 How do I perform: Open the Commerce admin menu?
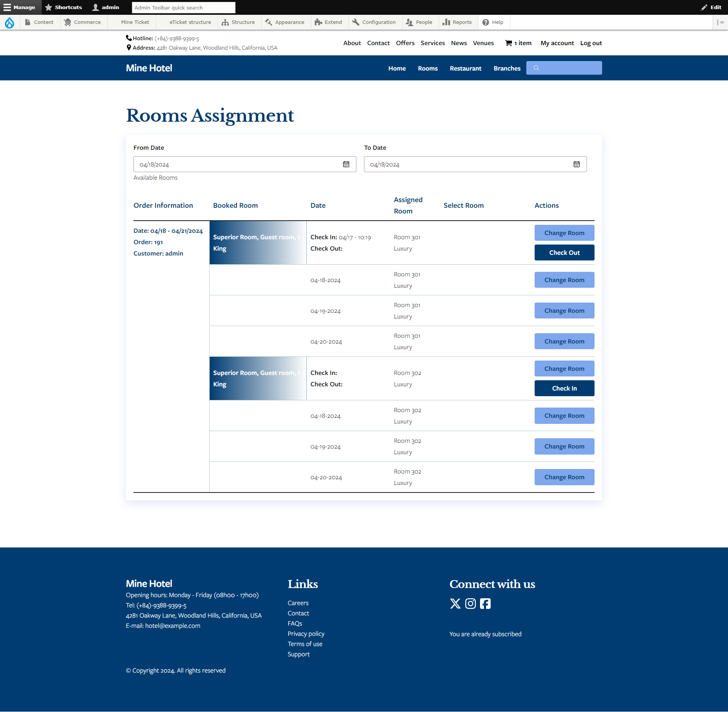click(83, 22)
